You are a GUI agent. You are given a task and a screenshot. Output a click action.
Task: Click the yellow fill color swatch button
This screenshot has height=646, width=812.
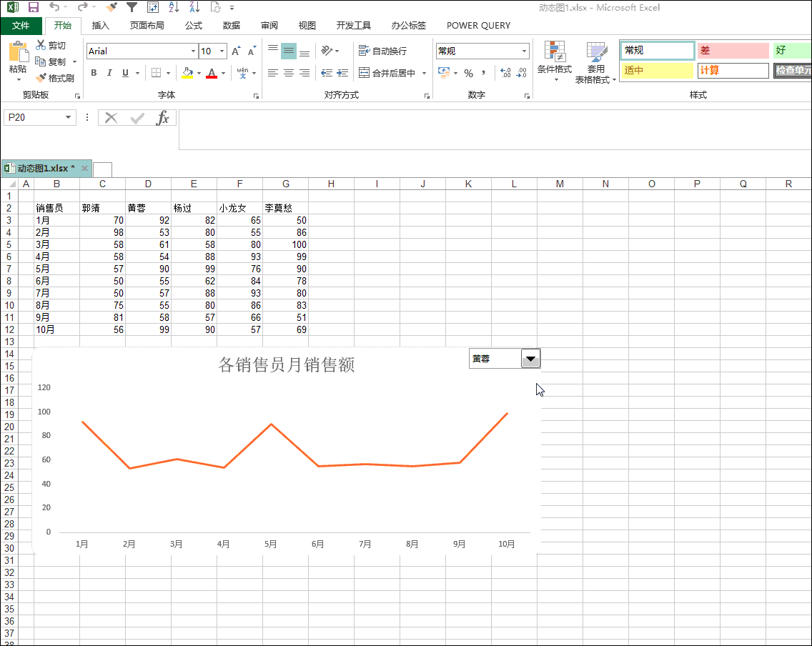[x=187, y=73]
